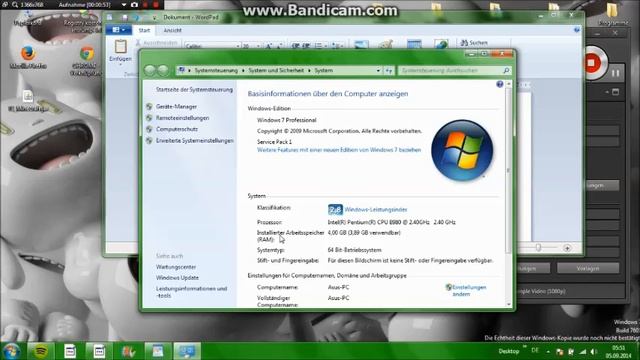
Task: Open the WordPad quick access customize arrow
Action: point(154,18)
